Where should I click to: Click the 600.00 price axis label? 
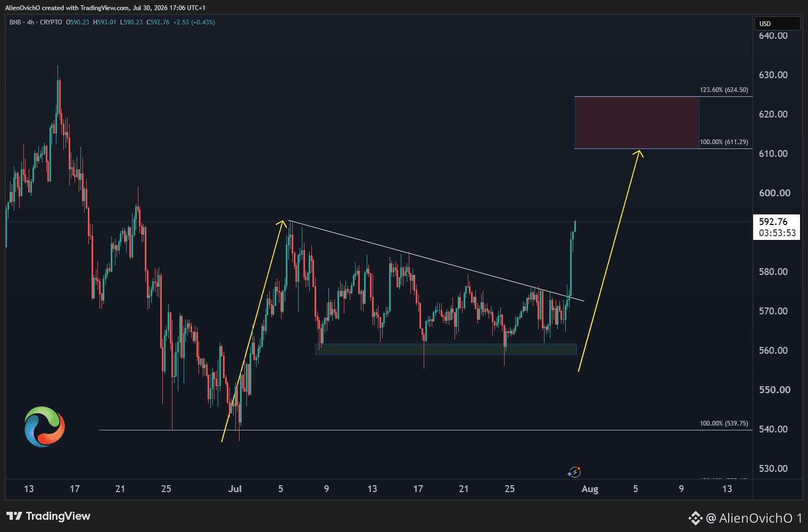(774, 193)
